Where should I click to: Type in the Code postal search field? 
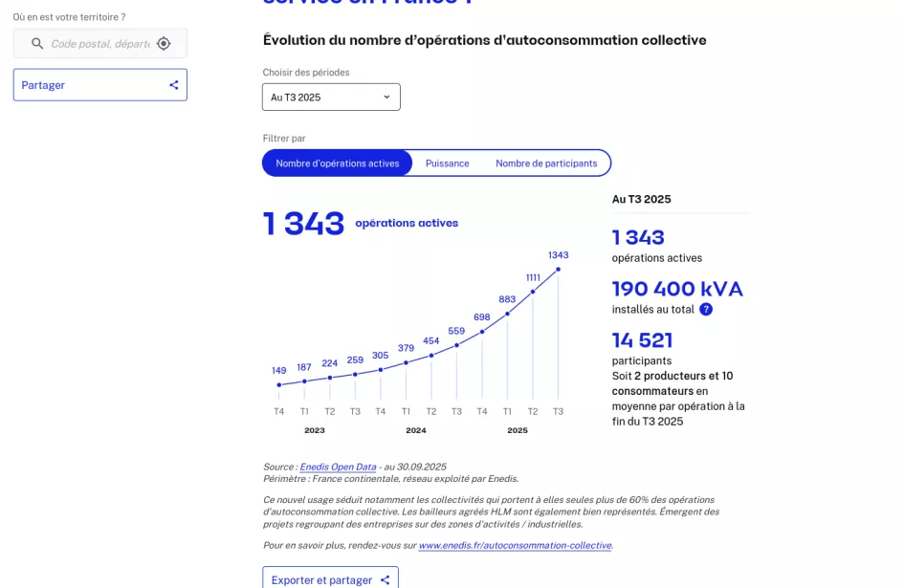point(99,43)
